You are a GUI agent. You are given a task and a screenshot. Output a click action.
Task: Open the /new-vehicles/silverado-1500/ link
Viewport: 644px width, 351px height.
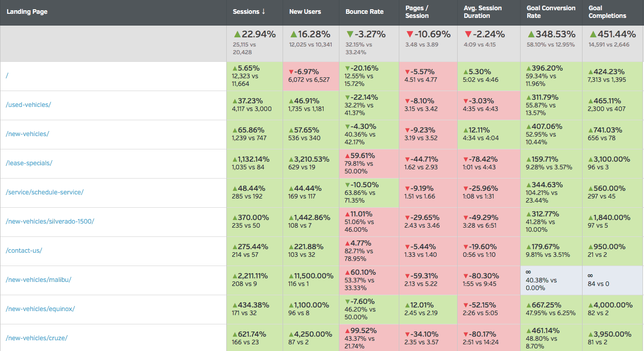[50, 222]
